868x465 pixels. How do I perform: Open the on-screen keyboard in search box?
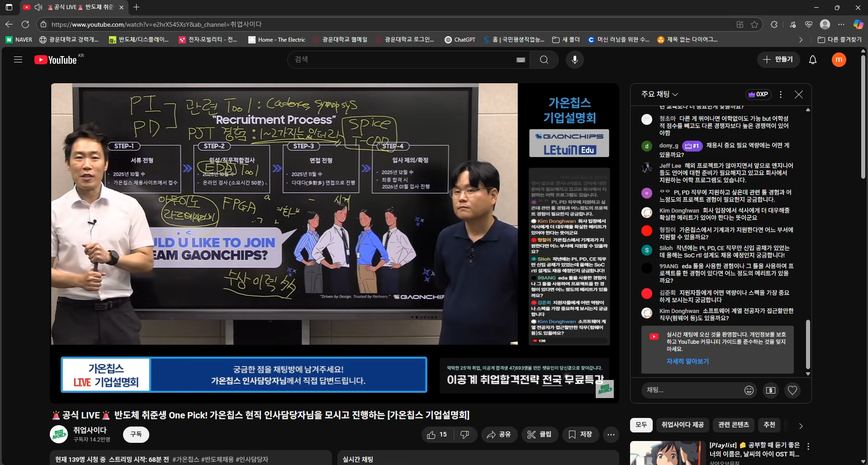point(521,60)
